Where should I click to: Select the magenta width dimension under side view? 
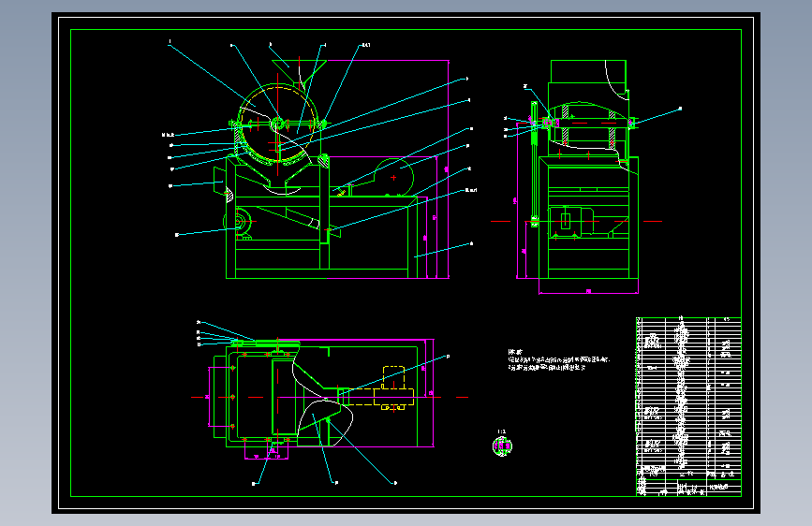click(588, 291)
